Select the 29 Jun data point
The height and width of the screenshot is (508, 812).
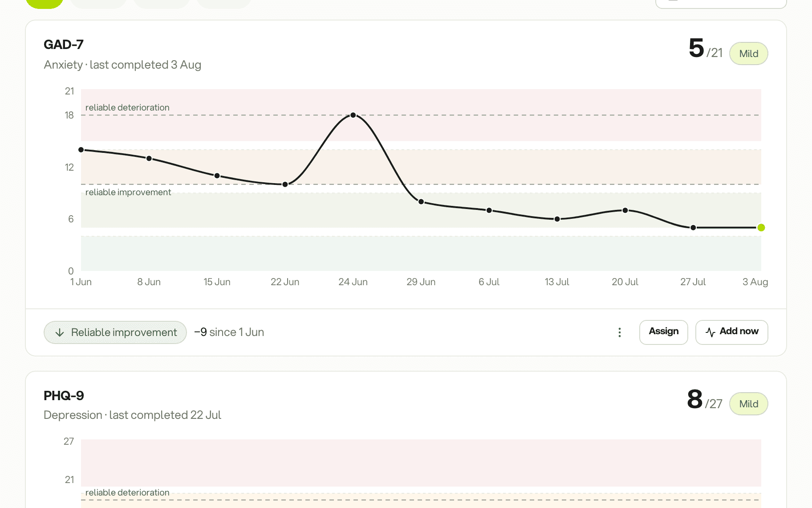(x=421, y=202)
